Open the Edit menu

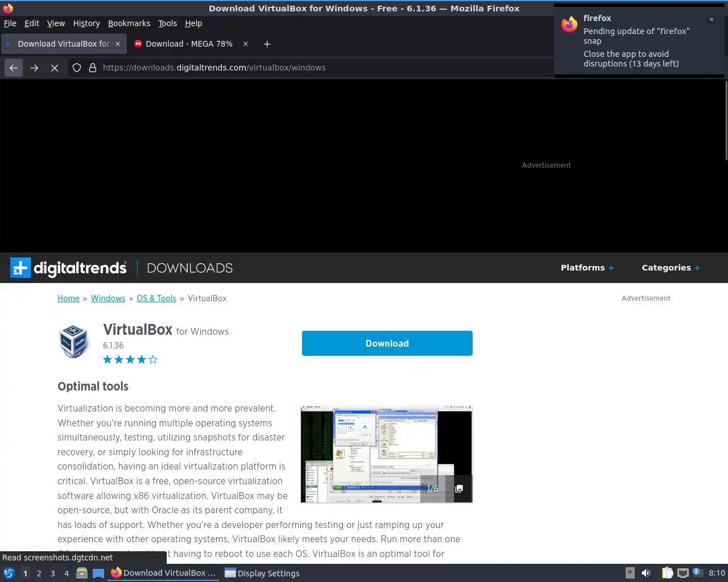point(32,23)
